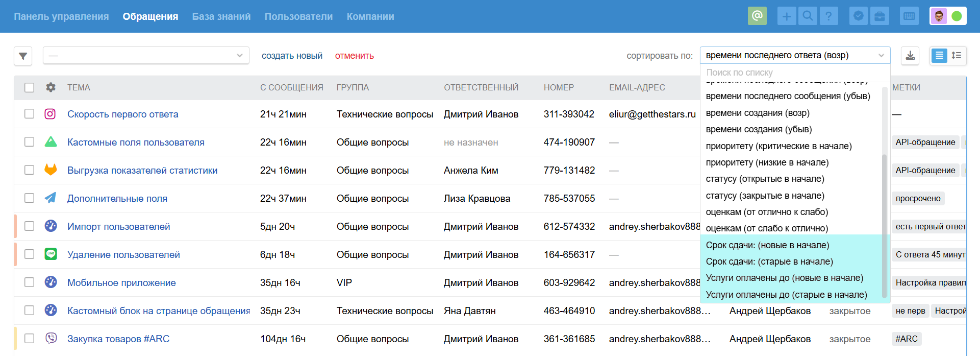Open the Компании tab
This screenshot has width=980, height=356.
[370, 16]
